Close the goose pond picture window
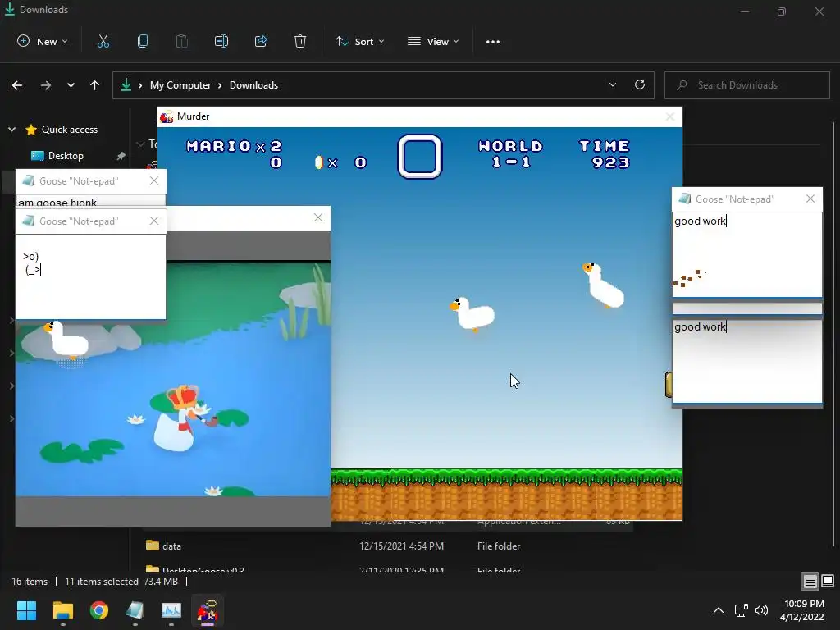This screenshot has width=840, height=630. tap(318, 217)
